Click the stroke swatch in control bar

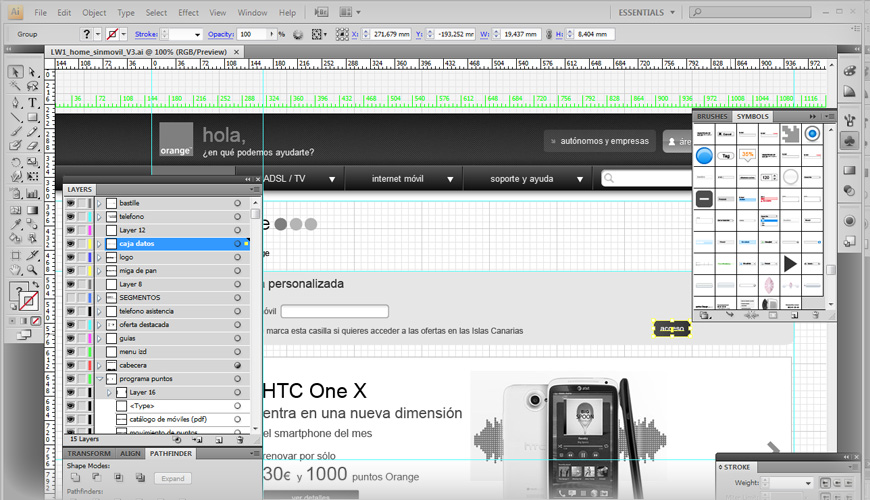[113, 34]
